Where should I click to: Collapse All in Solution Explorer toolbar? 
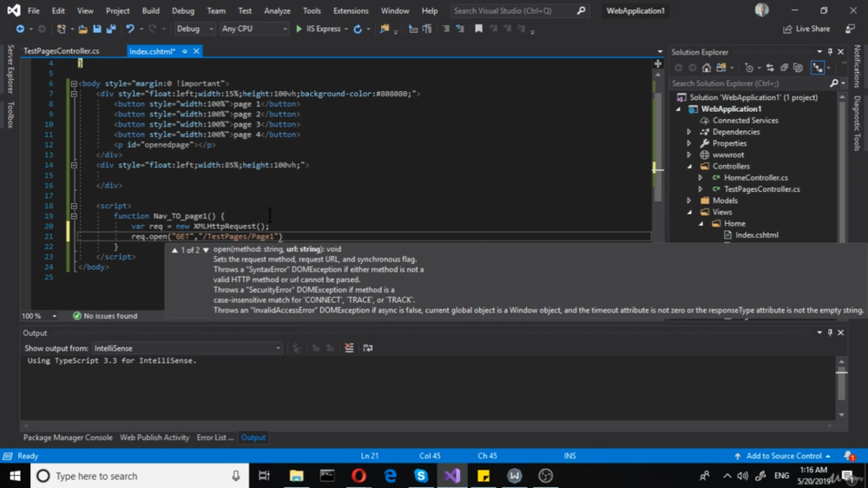(x=784, y=68)
